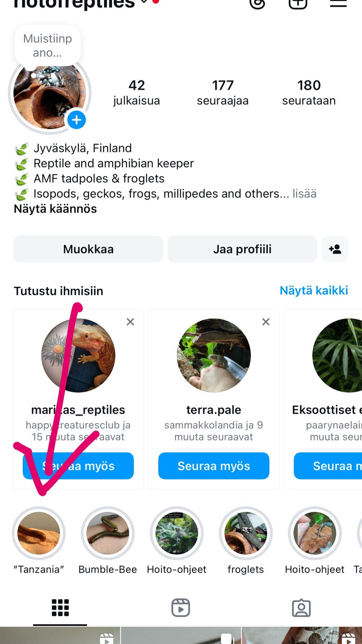Image resolution: width=362 pixels, height=644 pixels.
Task: View the 177 seuraajaa list
Action: [x=222, y=92]
